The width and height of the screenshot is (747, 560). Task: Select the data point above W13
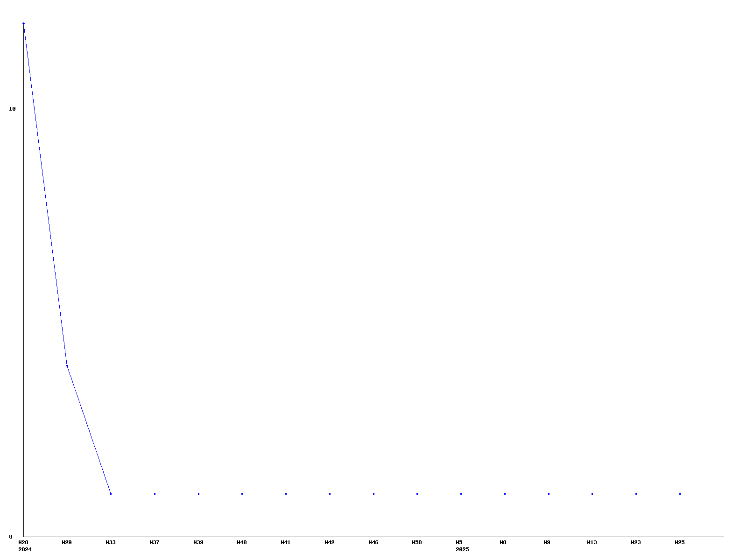[x=592, y=494]
